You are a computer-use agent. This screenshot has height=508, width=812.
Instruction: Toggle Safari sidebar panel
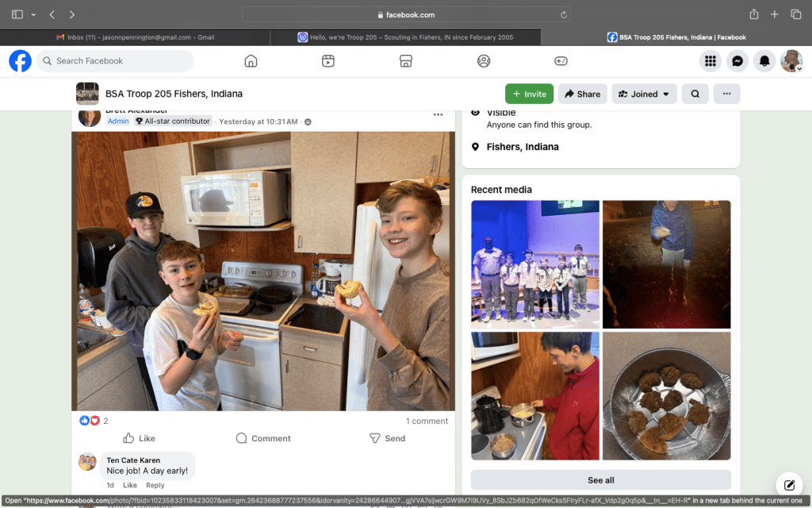pyautogui.click(x=17, y=14)
